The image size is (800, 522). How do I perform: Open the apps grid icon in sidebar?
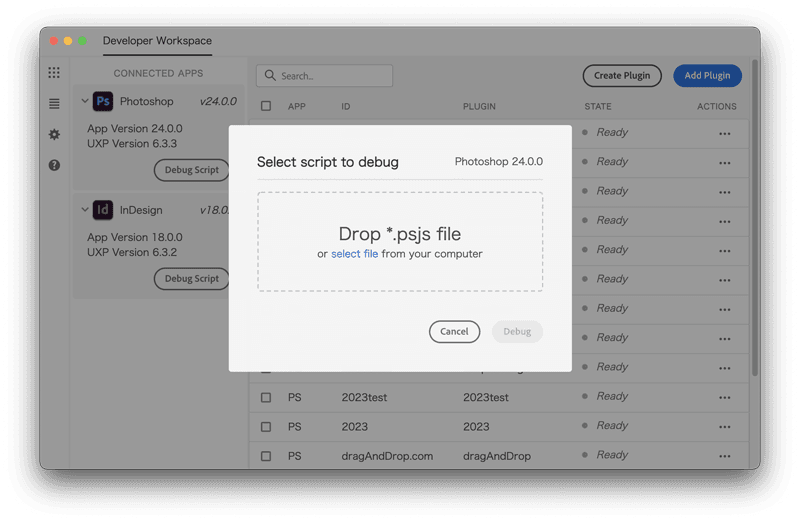(54, 73)
